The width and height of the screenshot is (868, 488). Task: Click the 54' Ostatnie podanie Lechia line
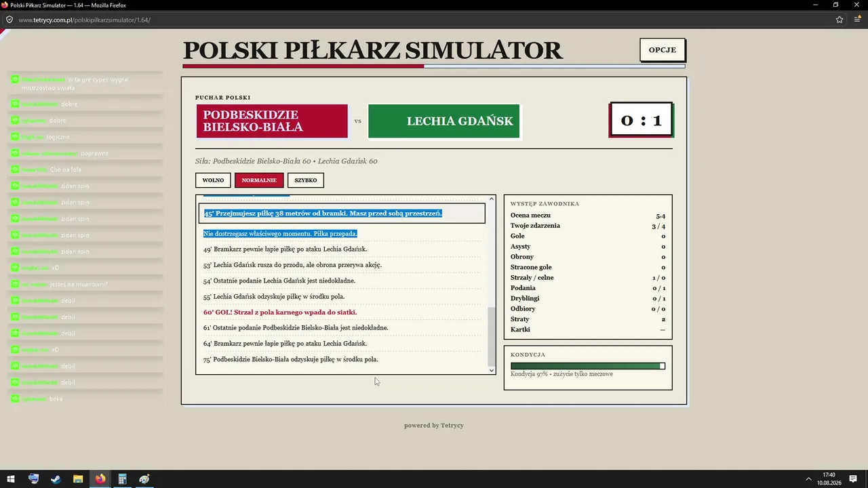click(279, 281)
